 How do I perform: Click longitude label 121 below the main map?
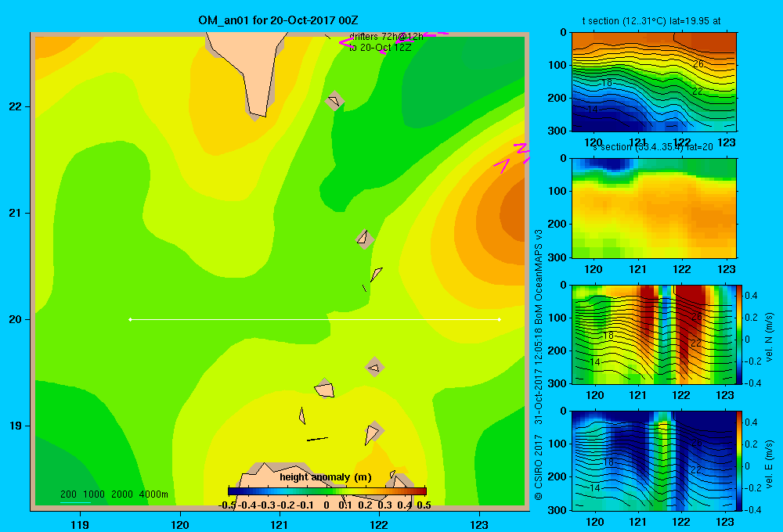pyautogui.click(x=280, y=524)
